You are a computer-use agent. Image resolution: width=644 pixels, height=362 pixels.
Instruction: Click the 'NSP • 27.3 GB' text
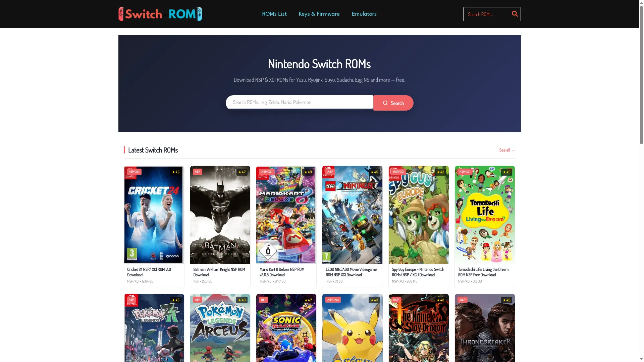pos(203,281)
